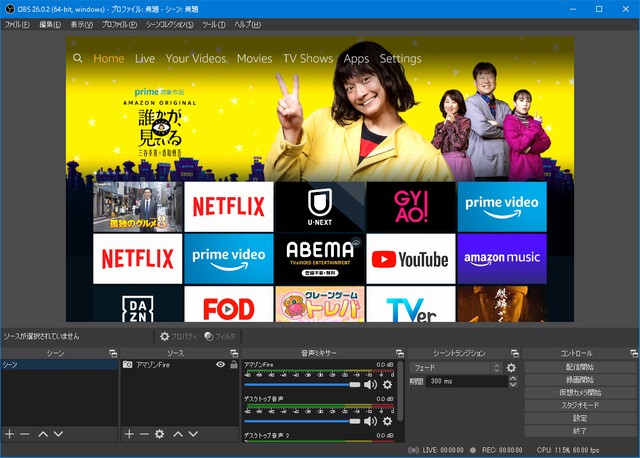Screen dimensions: 640x458
Task: Toggle lock for アマゾンFire source
Action: pyautogui.click(x=234, y=364)
